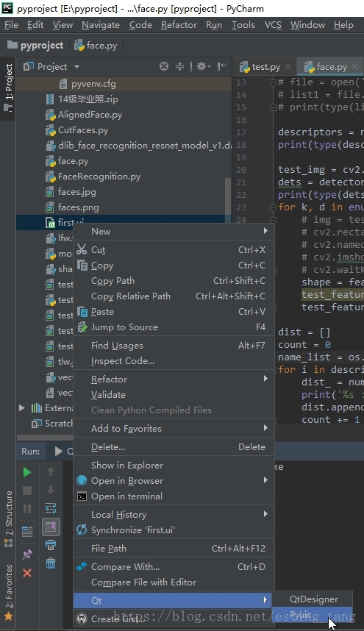Open Project panel settings gear icon
The image size is (364, 631).
(203, 66)
